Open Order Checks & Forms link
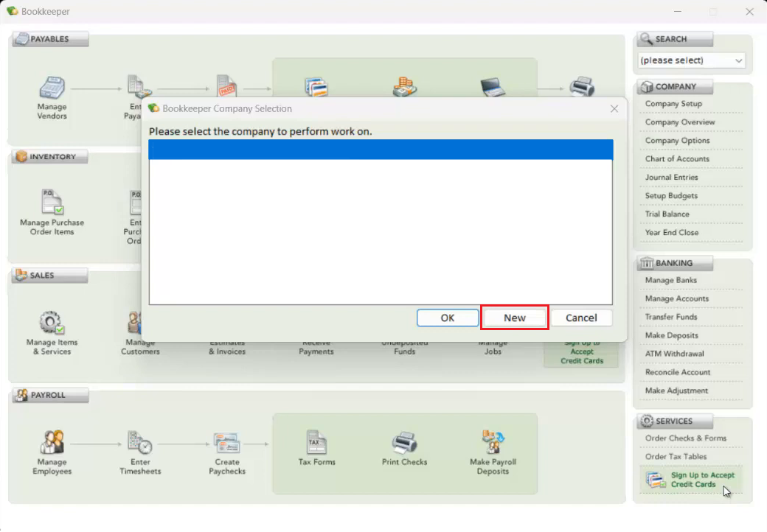Viewport: 767px width, 532px height. pyautogui.click(x=685, y=438)
